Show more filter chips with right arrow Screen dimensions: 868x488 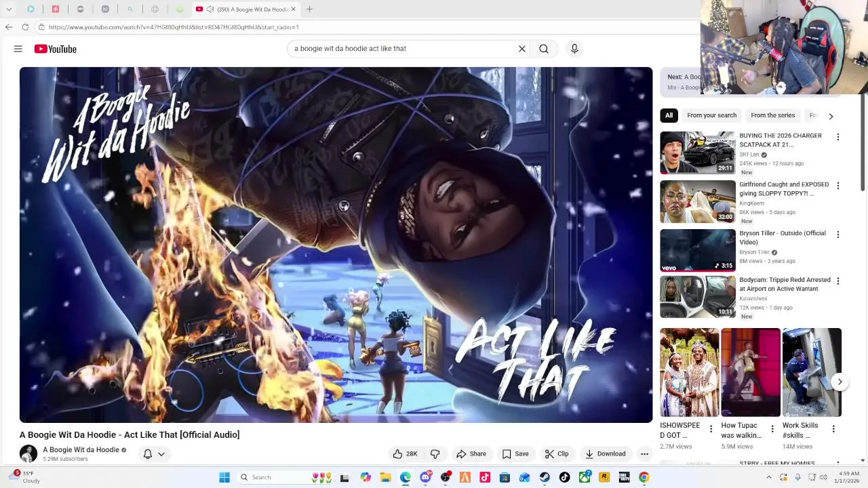coord(831,116)
